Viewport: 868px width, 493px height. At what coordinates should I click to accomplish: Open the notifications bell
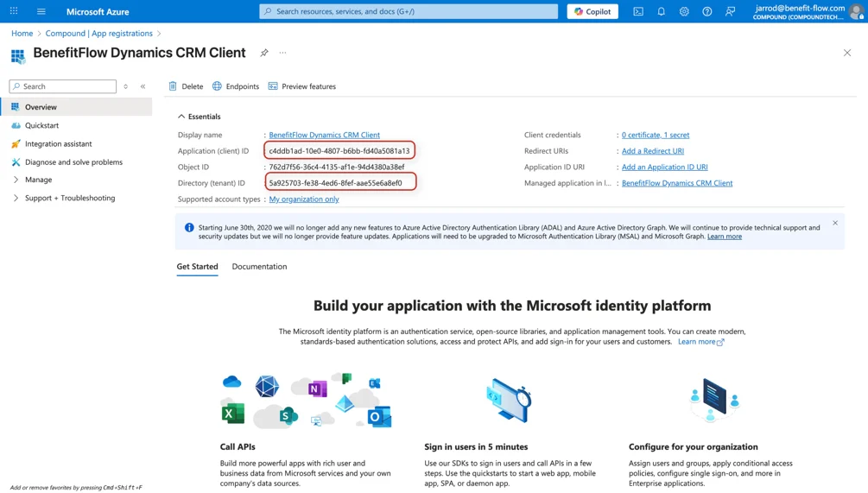[x=661, y=11]
